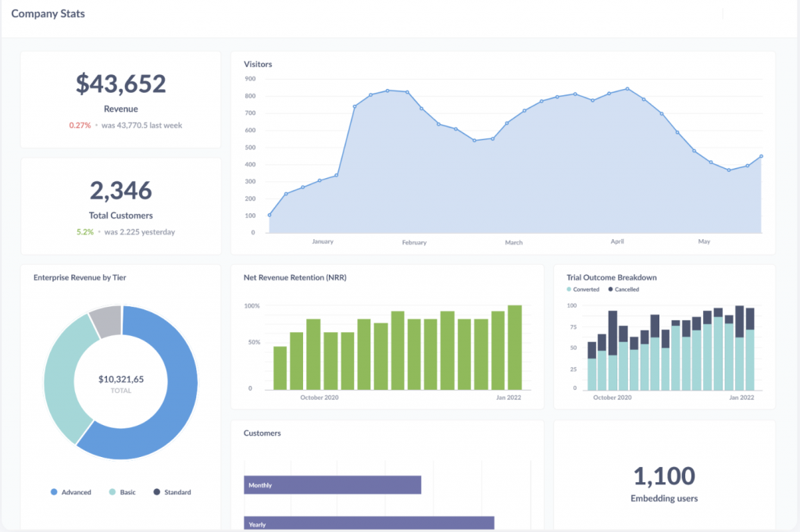Click the Cancelled legend dot
Viewport: 800px width, 532px height.
pyautogui.click(x=610, y=289)
